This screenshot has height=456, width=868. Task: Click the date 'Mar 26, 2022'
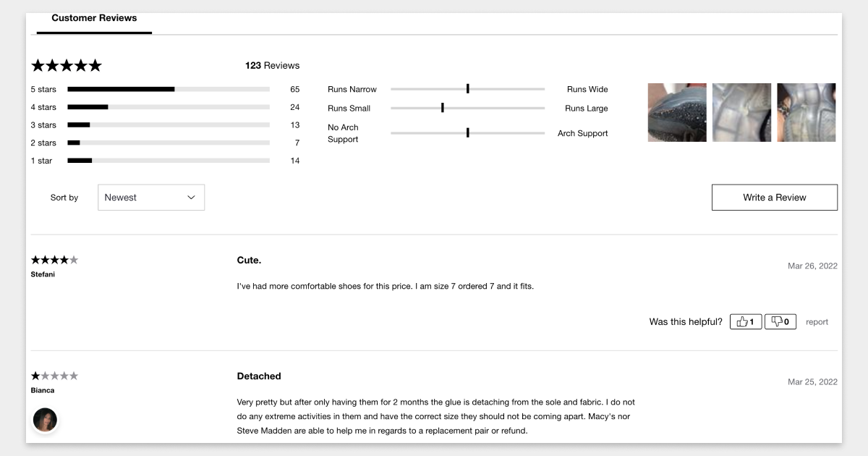coord(812,266)
